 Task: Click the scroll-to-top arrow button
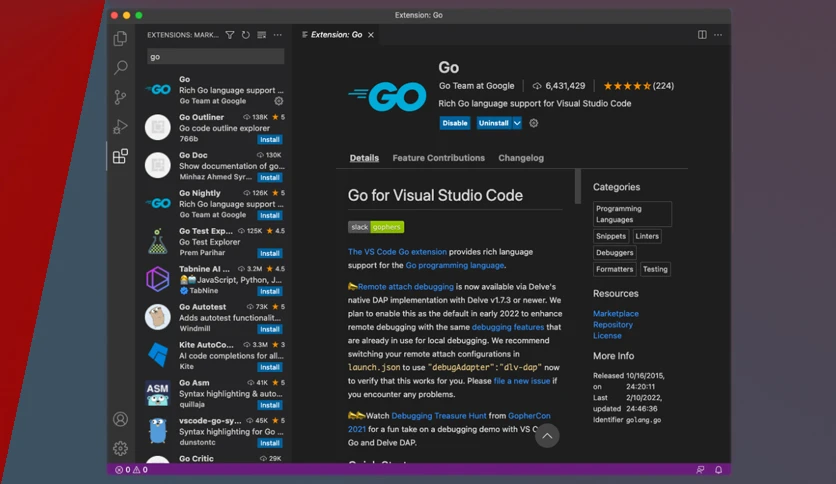pos(547,435)
